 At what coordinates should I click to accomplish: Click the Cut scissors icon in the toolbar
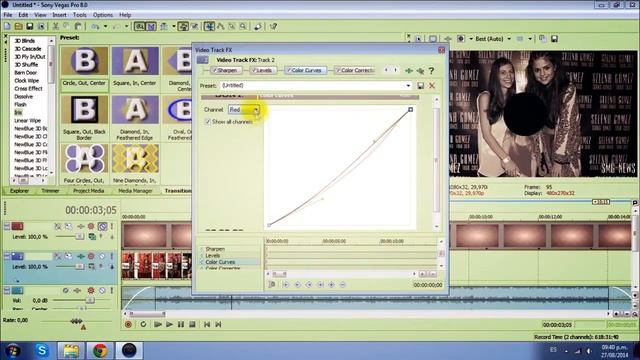(x=56, y=27)
